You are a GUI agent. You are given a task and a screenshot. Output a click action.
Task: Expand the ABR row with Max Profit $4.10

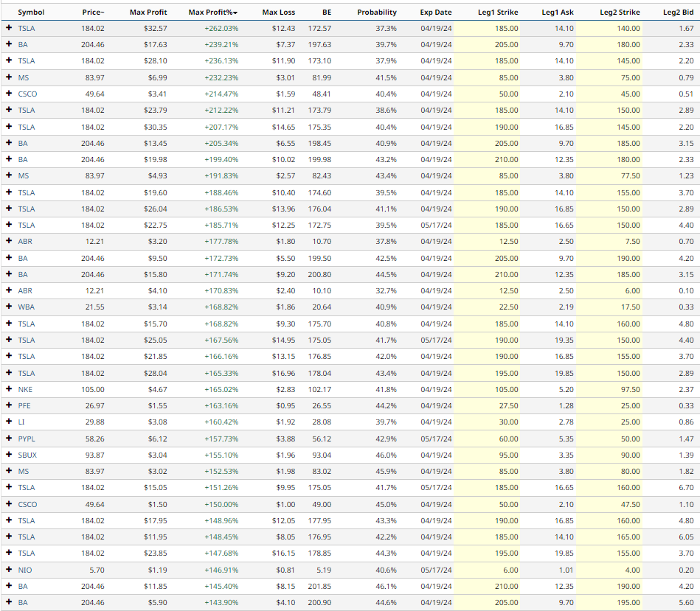point(9,290)
